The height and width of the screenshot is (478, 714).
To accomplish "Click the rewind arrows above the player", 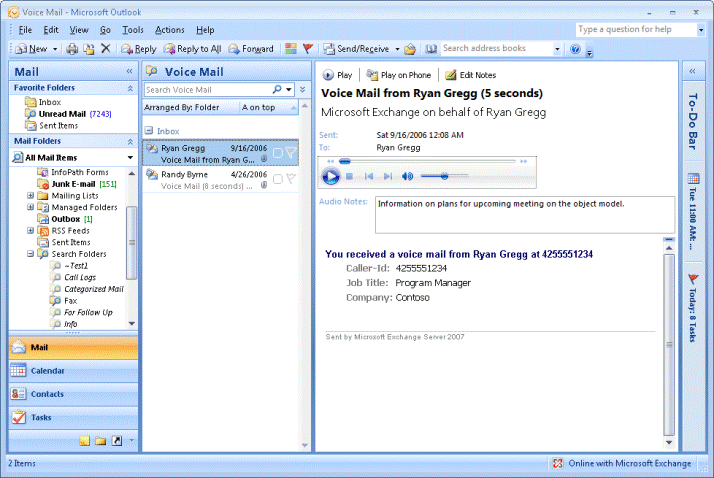I will (330, 161).
